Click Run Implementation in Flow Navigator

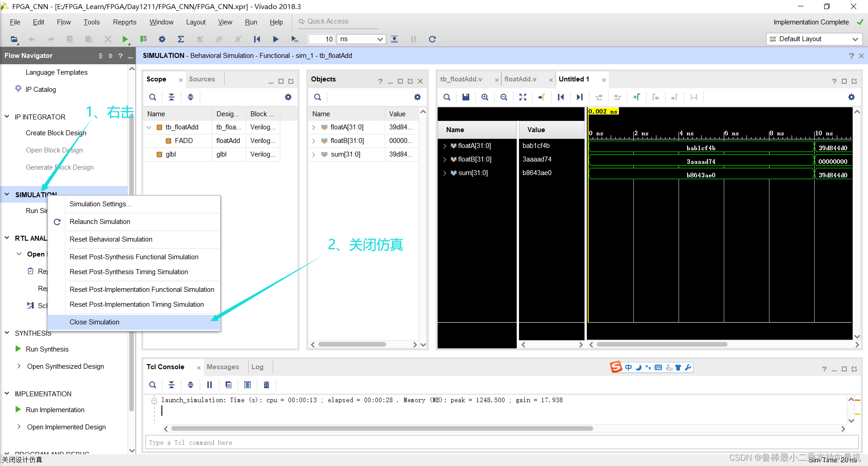(55, 410)
